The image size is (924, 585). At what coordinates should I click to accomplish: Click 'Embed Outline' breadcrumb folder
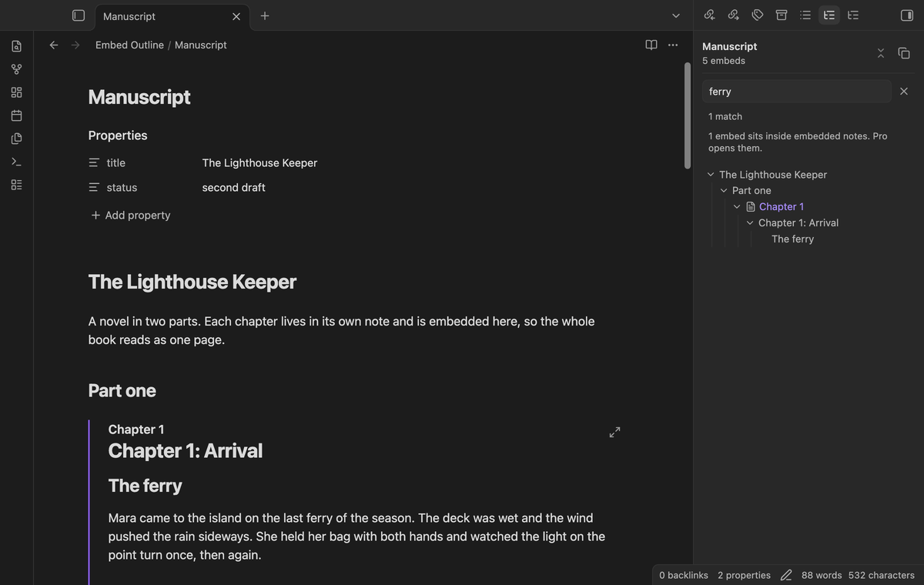click(129, 45)
